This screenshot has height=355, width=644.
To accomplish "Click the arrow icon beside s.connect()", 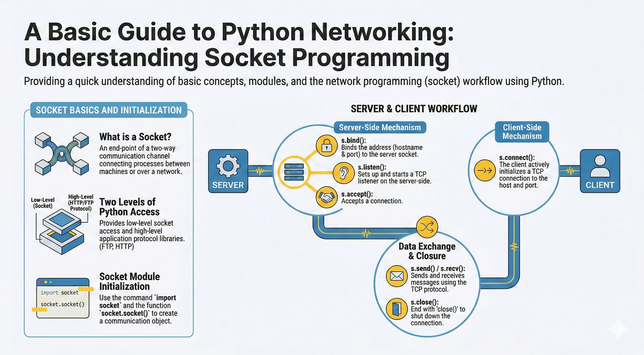I will pos(485,170).
